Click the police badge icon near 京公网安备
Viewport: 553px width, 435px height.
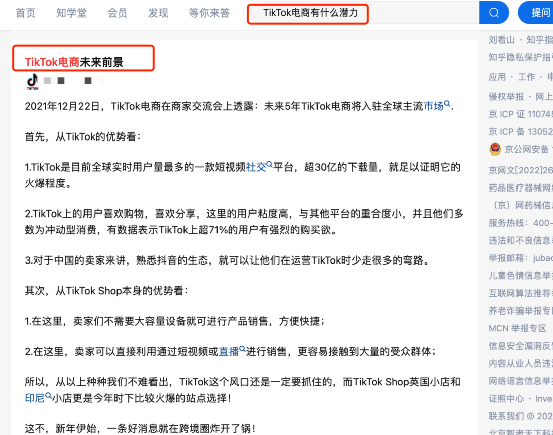[x=495, y=149]
